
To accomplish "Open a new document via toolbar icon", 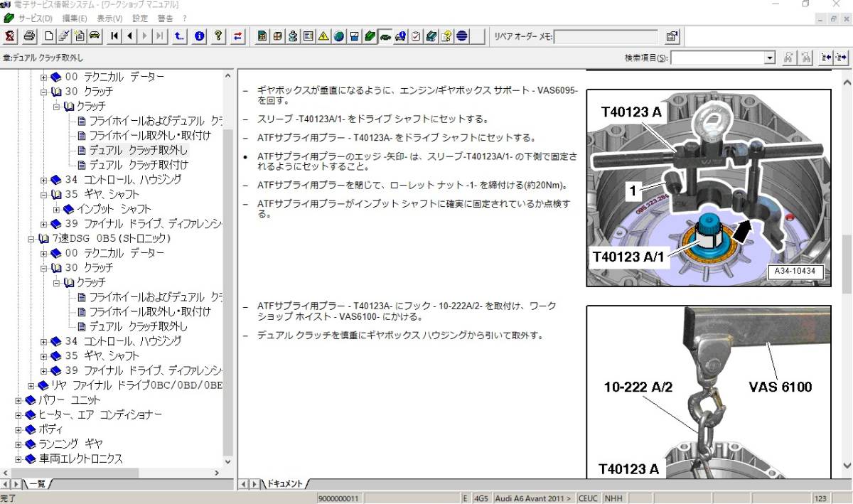I will 49,36.
